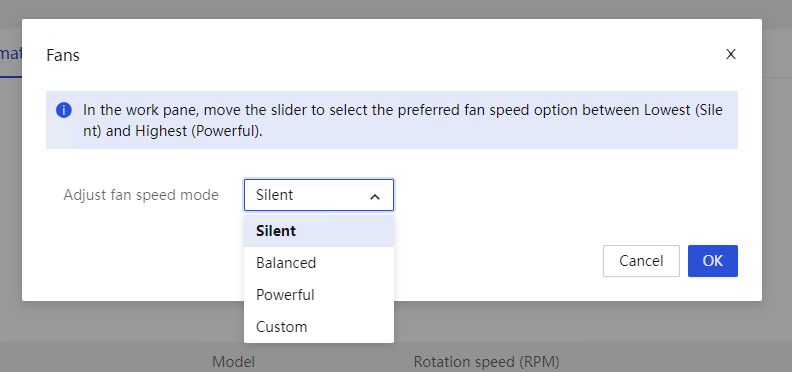Viewport: 792px width, 372px height.
Task: Close the Fans dialog with the X icon
Action: tap(730, 55)
